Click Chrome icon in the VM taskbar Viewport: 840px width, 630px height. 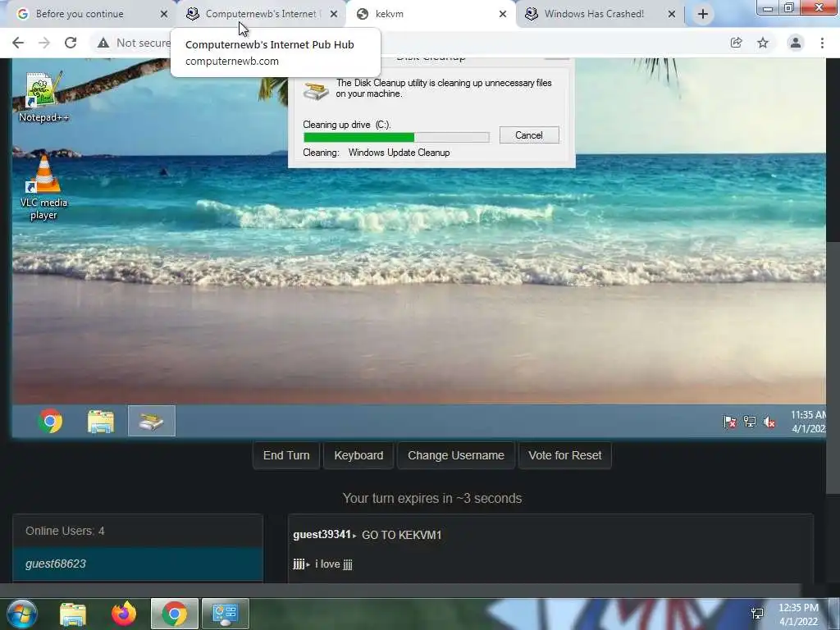point(50,421)
